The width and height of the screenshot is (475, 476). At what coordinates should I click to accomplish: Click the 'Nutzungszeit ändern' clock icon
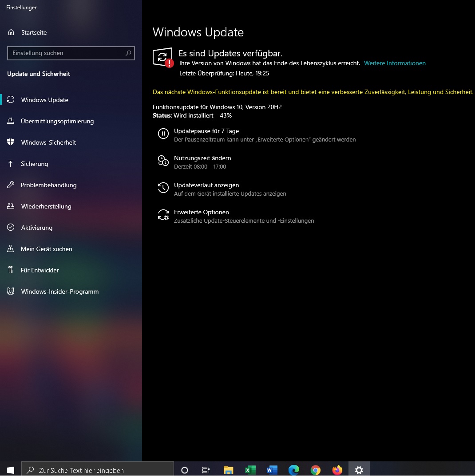[x=163, y=161]
